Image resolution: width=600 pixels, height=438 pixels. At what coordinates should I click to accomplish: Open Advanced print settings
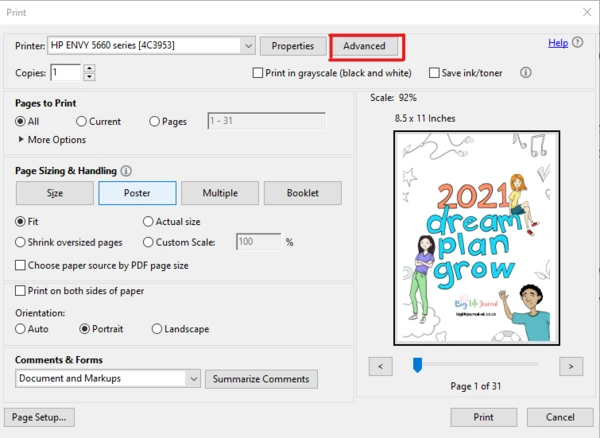(x=364, y=46)
